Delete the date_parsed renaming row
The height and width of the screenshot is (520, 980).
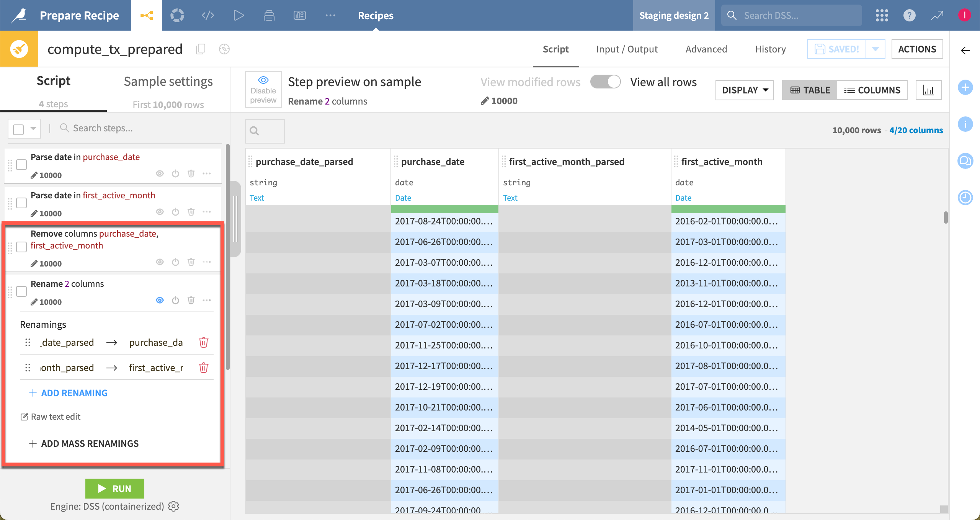[x=204, y=342]
